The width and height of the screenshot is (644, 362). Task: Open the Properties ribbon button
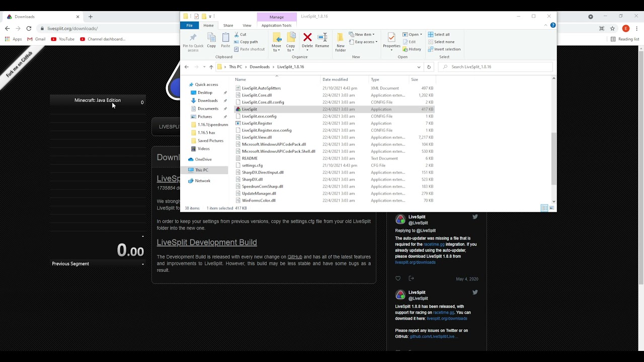pyautogui.click(x=391, y=42)
